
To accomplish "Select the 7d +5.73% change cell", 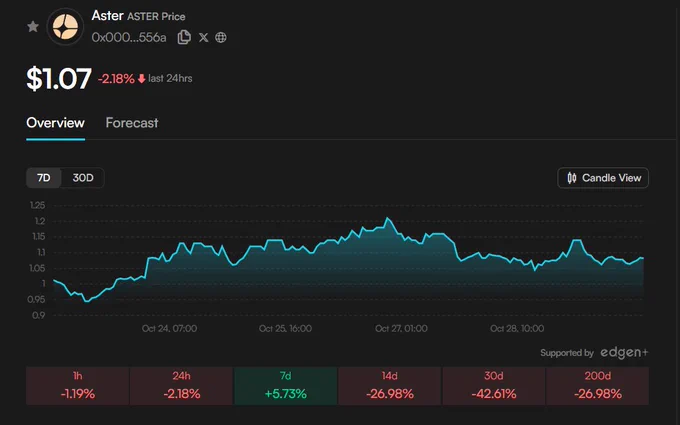I will tap(285, 386).
